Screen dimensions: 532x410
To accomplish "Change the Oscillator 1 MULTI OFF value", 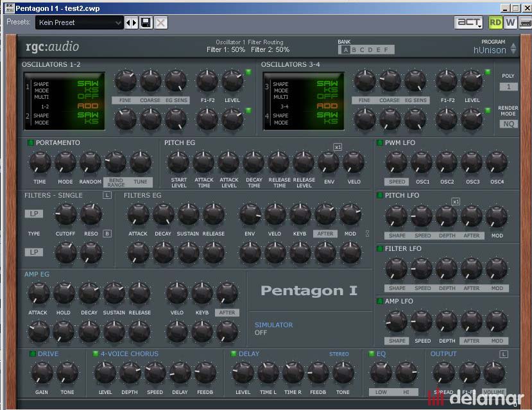I will (88, 96).
